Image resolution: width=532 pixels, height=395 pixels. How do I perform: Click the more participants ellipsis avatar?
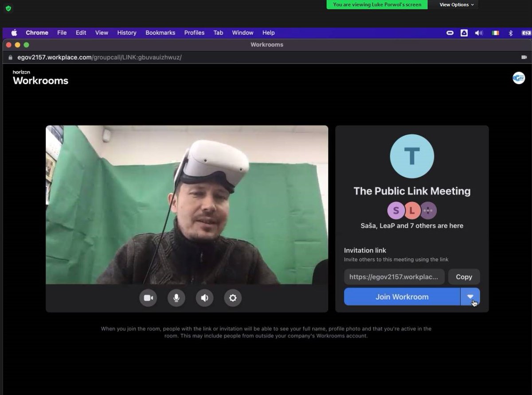428,211
